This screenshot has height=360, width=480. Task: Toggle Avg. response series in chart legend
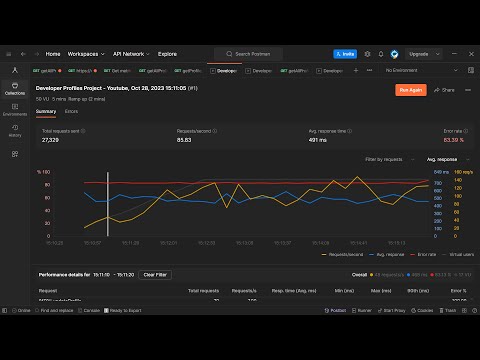click(x=387, y=254)
